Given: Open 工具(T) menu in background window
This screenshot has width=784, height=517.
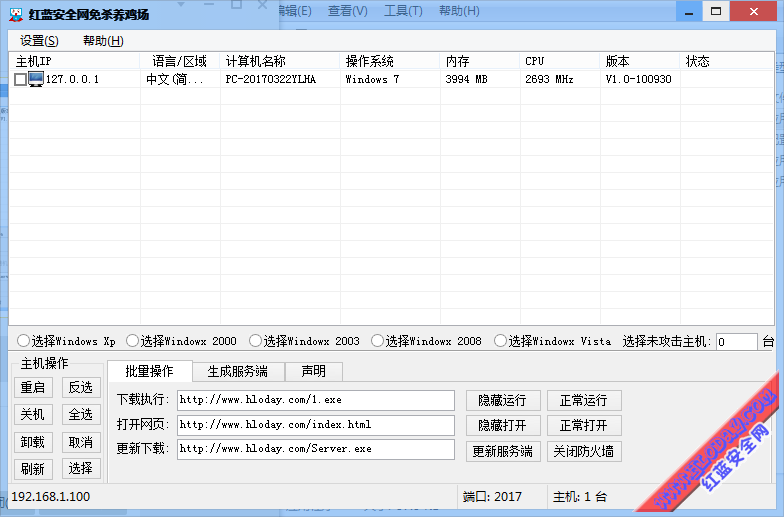Looking at the screenshot, I should [403, 11].
